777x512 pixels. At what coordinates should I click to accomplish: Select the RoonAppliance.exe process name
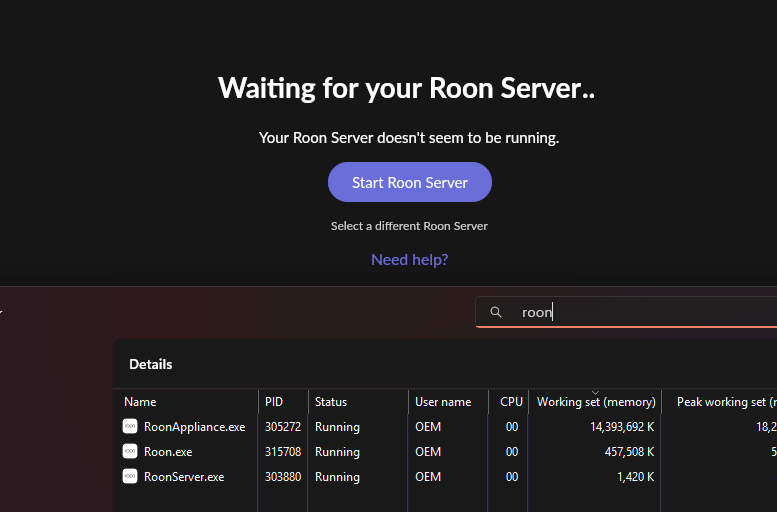click(x=194, y=427)
